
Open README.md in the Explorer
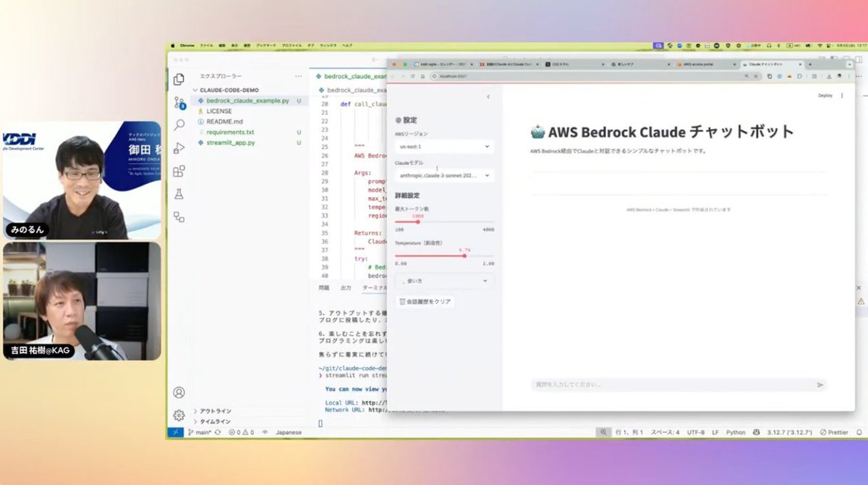pyautogui.click(x=224, y=122)
